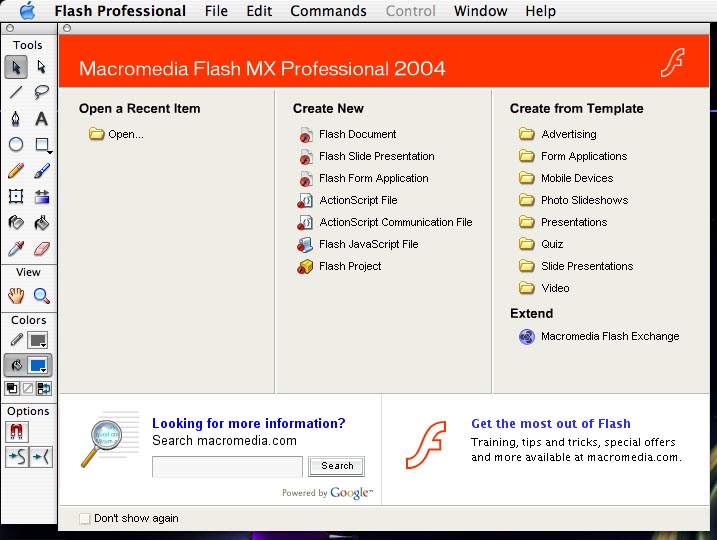The height and width of the screenshot is (540, 717).
Task: Open the Form Applications template folder
Action: click(x=573, y=156)
